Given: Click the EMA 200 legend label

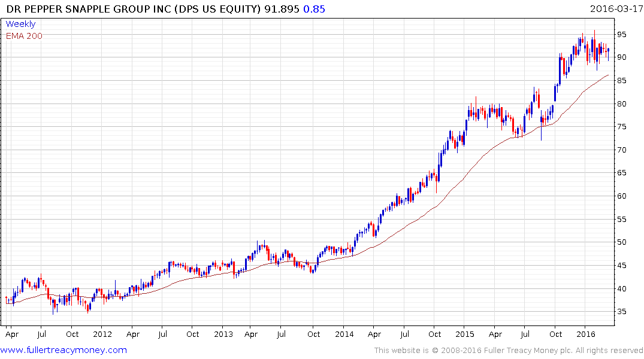Looking at the screenshot, I should 24,36.
